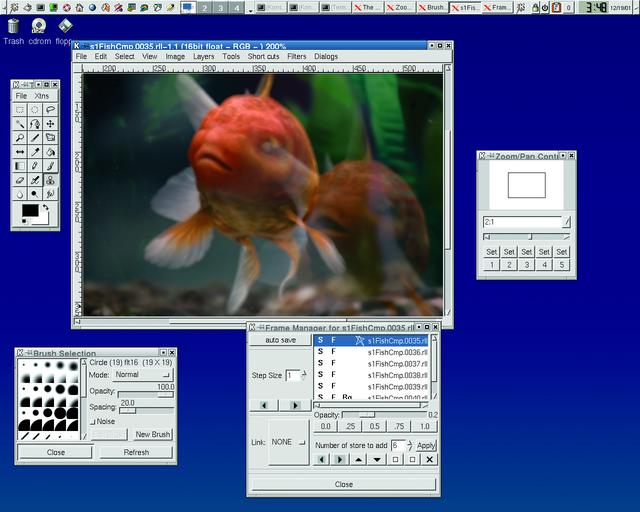
Task: Pick the magnifying glass zoom tool
Action: coord(20,137)
